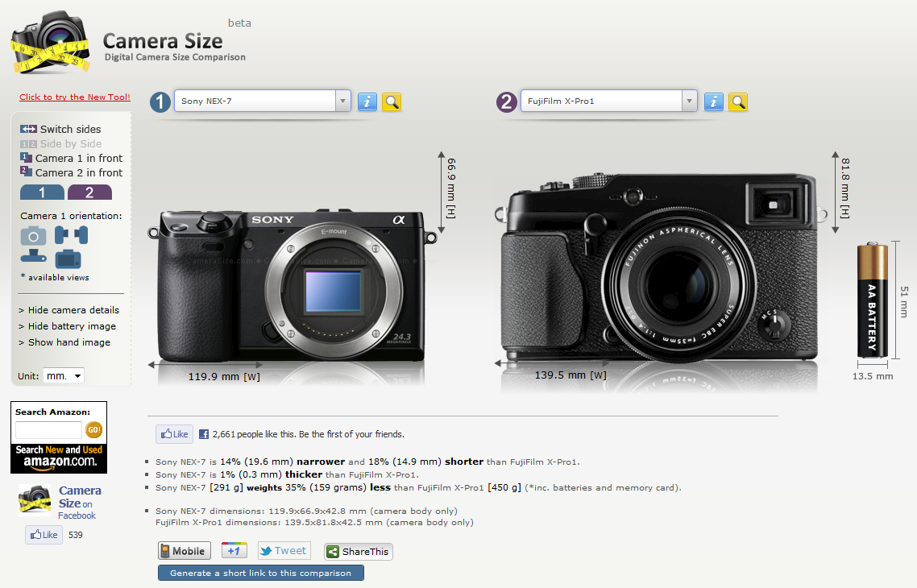Open info for Sony NEX-7
The image size is (917, 588).
coord(367,101)
